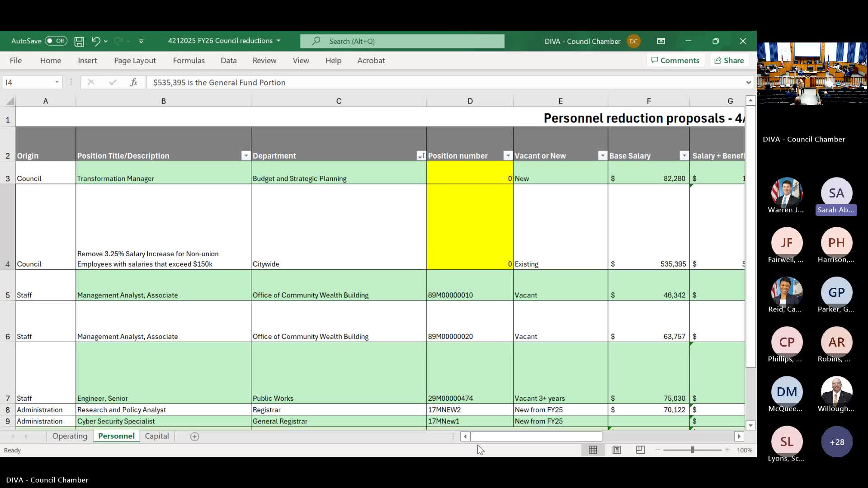Click the Name Box showing I4
Screen dimensions: 868x488
point(27,82)
